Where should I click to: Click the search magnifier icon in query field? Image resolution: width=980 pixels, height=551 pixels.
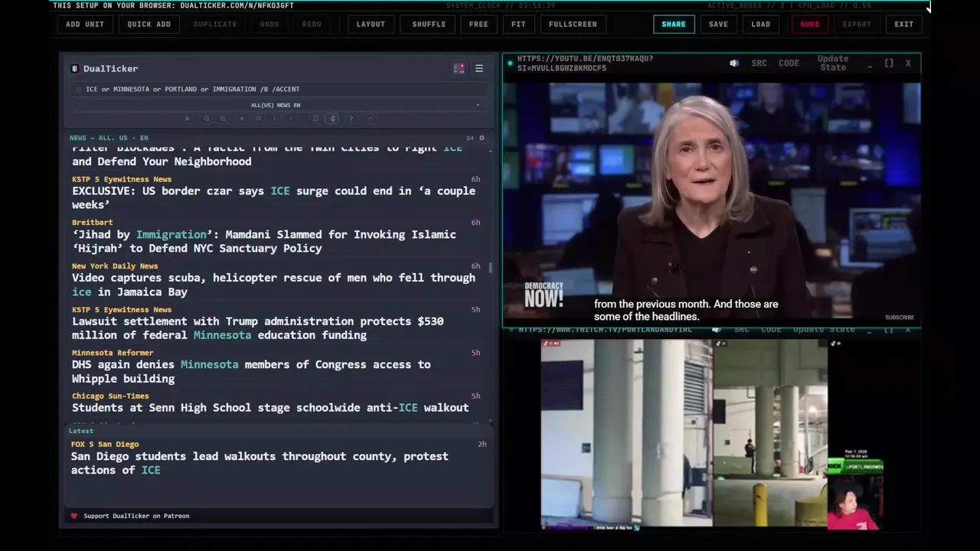78,90
